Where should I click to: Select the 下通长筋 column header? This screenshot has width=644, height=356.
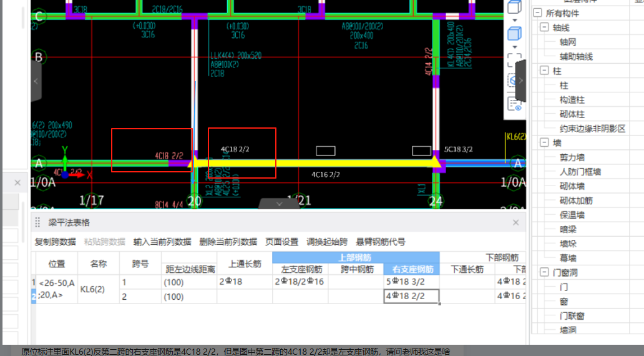pos(467,269)
